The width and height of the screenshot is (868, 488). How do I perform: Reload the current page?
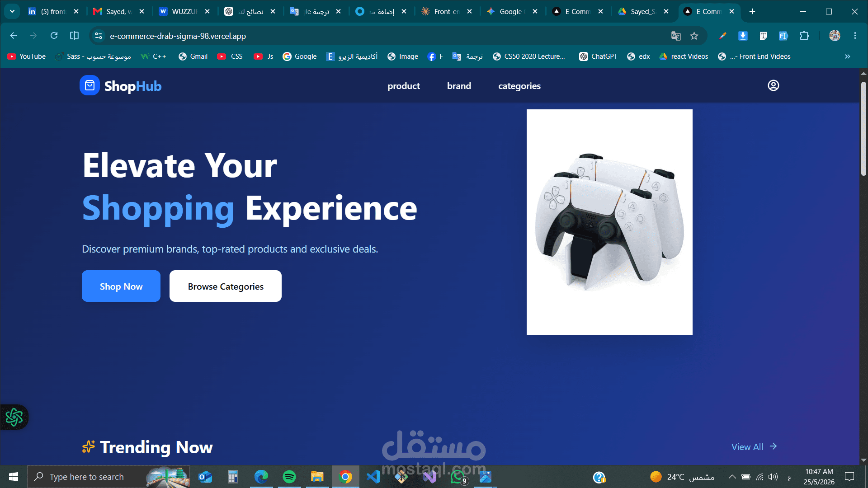pyautogui.click(x=54, y=36)
